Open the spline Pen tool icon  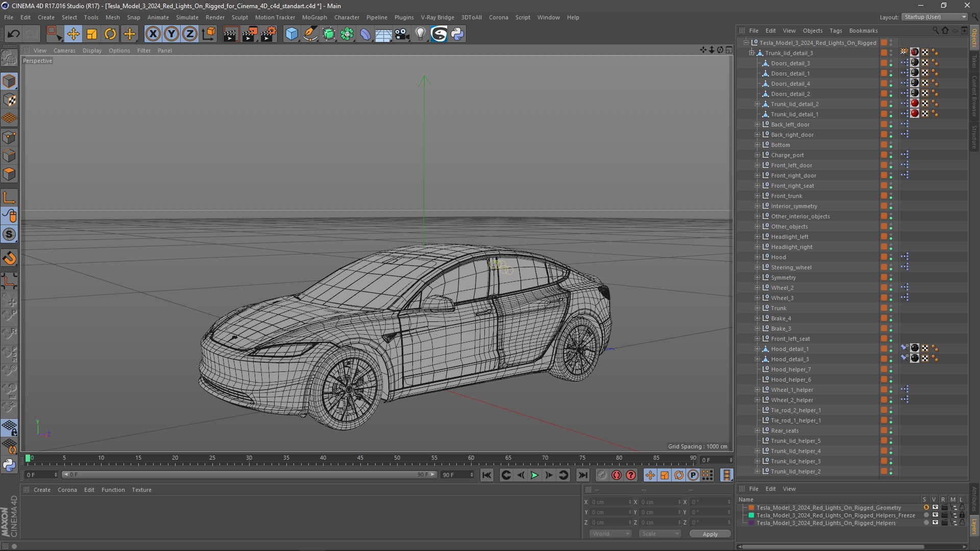(310, 34)
